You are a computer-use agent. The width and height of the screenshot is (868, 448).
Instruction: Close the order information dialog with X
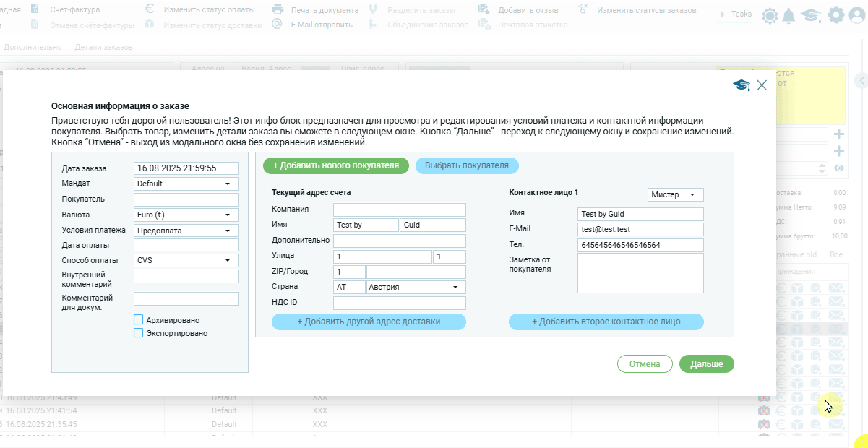(x=762, y=85)
